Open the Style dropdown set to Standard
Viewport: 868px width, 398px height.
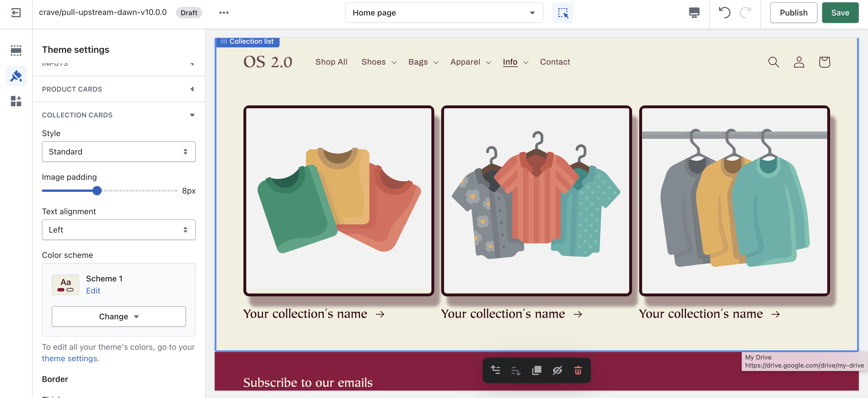(118, 152)
